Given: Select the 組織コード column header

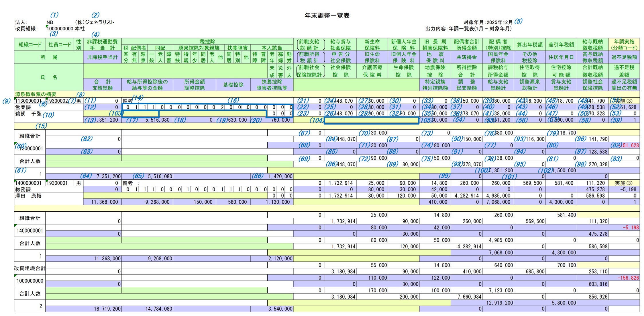Looking at the screenshot, I should click(x=30, y=44).
